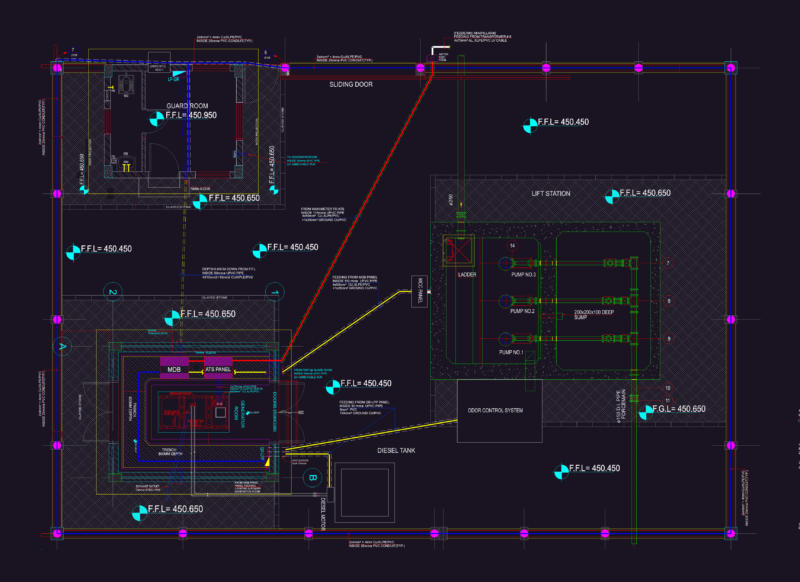This screenshot has width=800, height=582.
Task: Select red callout bubble 7 by the lift station
Action: 668,263
